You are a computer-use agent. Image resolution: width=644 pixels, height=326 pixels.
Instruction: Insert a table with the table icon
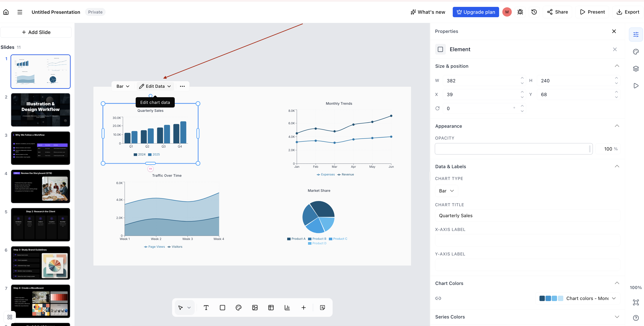[271, 308]
